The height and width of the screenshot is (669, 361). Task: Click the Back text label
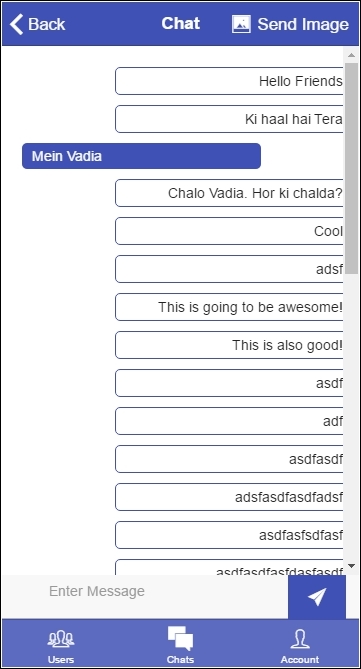(x=47, y=24)
